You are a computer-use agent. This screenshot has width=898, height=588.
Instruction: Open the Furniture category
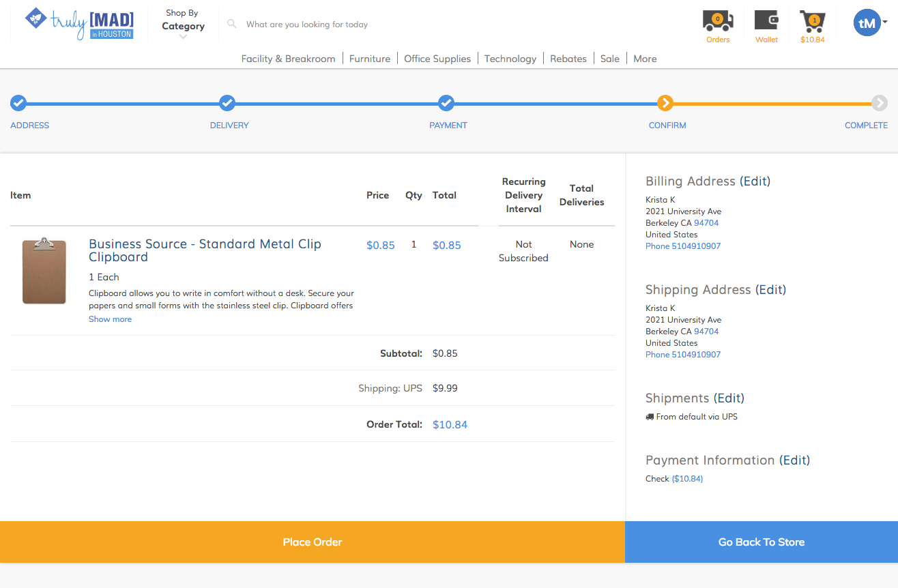(370, 59)
